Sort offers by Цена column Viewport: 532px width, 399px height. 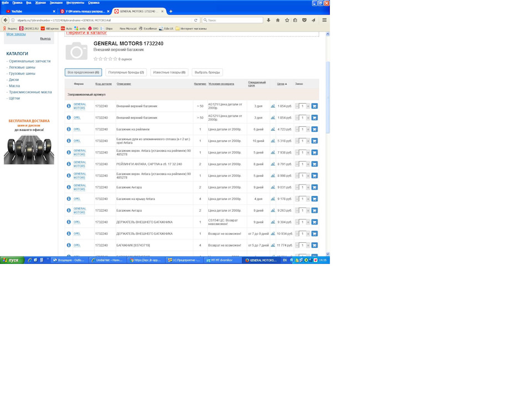click(x=281, y=84)
